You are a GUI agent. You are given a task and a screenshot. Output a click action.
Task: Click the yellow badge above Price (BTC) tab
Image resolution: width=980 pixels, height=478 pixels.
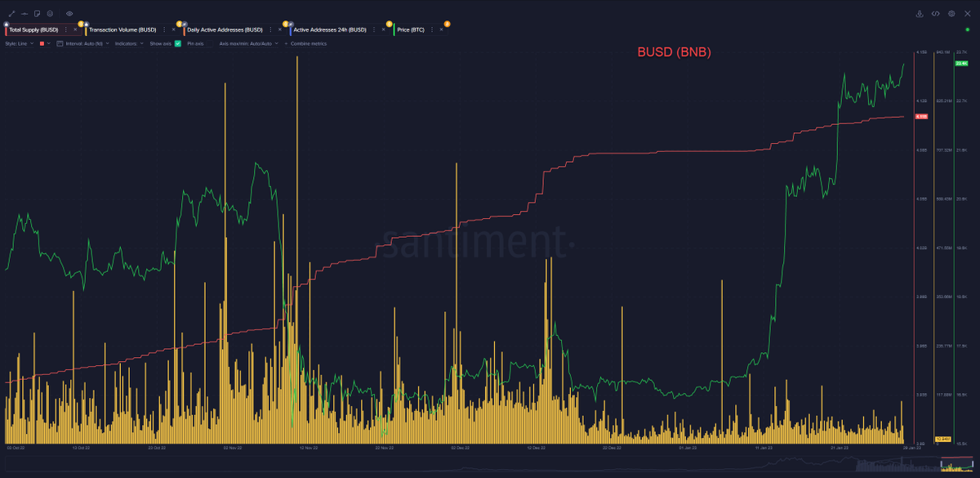click(389, 24)
